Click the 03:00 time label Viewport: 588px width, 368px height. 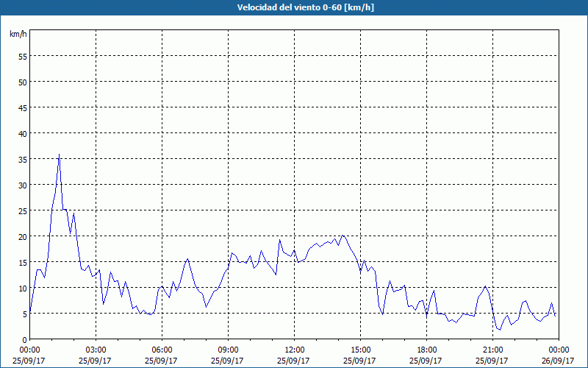(96, 350)
